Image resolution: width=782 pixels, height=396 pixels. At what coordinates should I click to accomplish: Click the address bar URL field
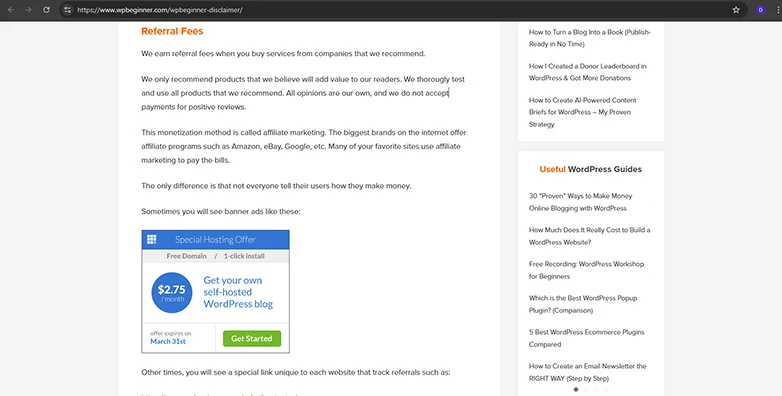point(404,9)
